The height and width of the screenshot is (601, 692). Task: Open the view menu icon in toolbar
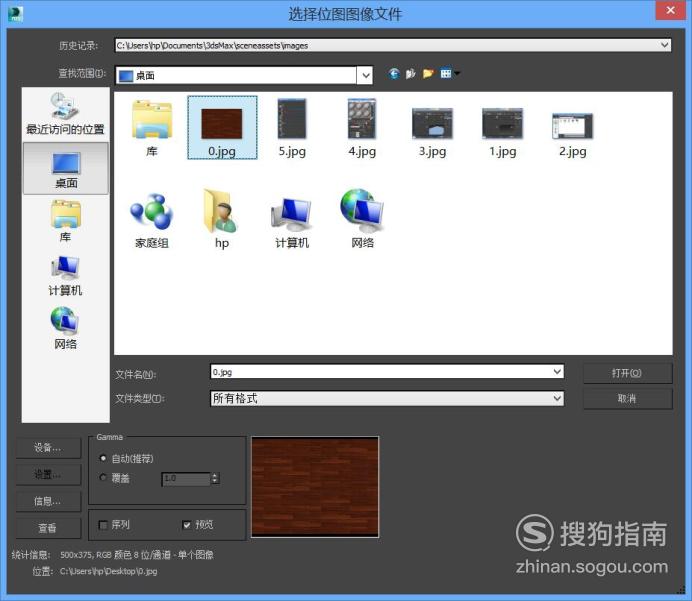[x=448, y=74]
